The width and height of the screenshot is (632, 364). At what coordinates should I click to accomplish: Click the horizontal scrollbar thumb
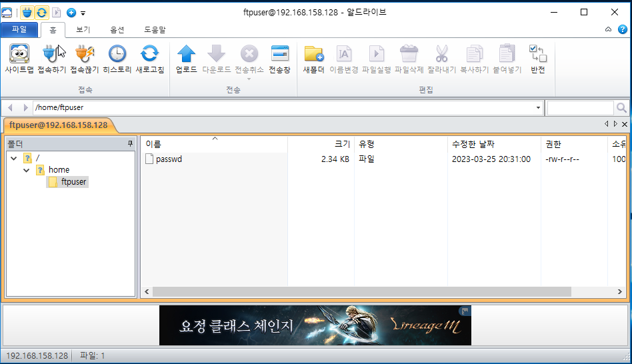(361, 291)
